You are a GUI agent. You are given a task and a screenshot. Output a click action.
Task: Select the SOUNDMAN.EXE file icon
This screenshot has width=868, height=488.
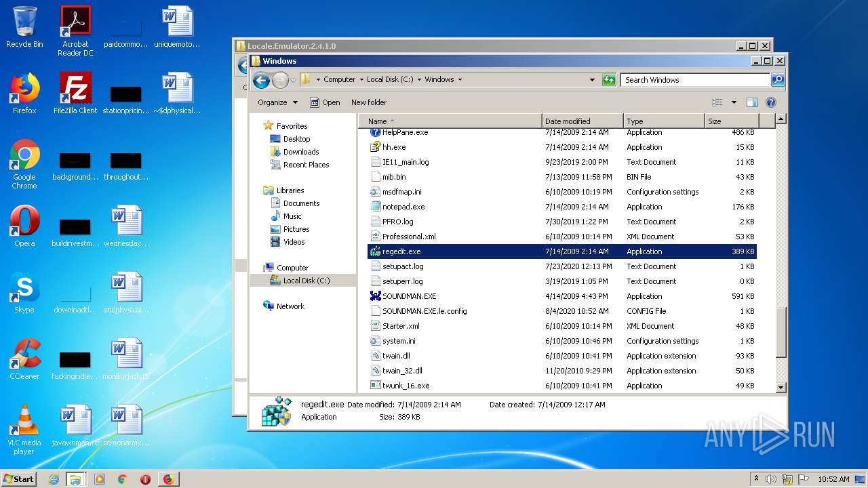click(375, 296)
